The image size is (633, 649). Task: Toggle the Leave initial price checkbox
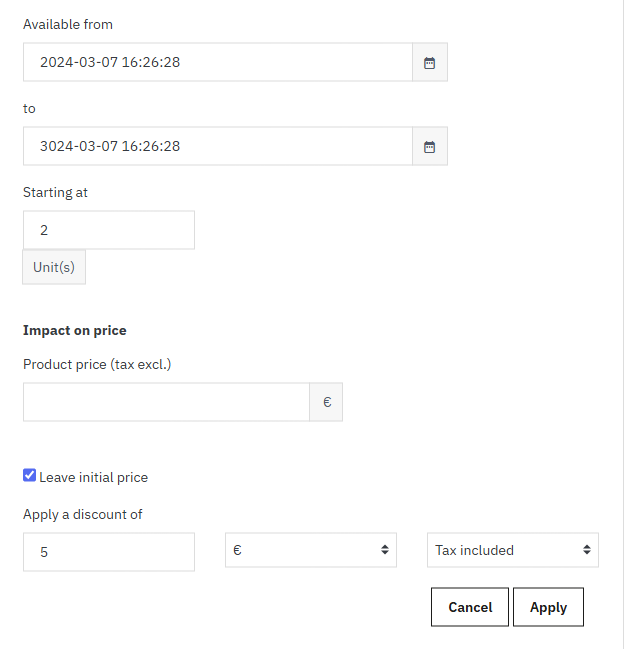click(30, 476)
